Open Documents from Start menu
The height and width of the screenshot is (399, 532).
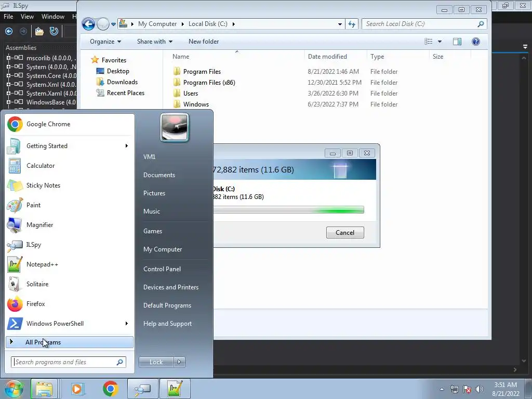(159, 175)
